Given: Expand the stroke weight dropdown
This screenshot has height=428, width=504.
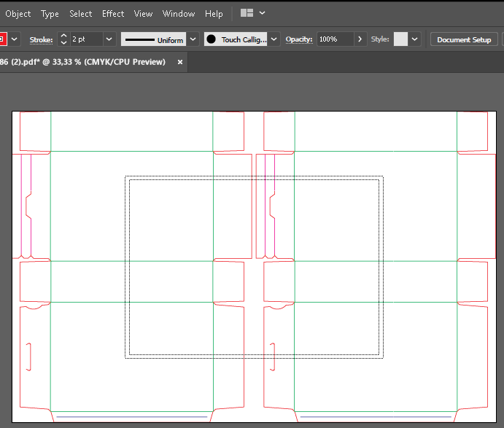Looking at the screenshot, I should tap(109, 39).
